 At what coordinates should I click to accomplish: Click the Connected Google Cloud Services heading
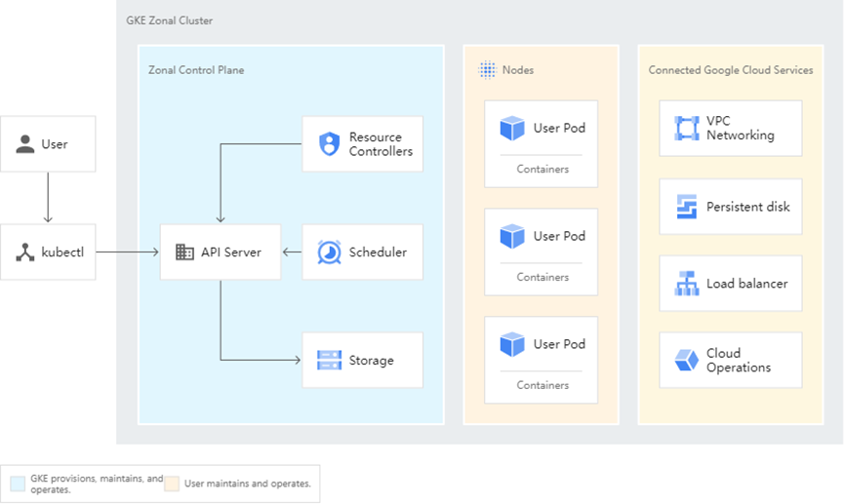pos(731,70)
